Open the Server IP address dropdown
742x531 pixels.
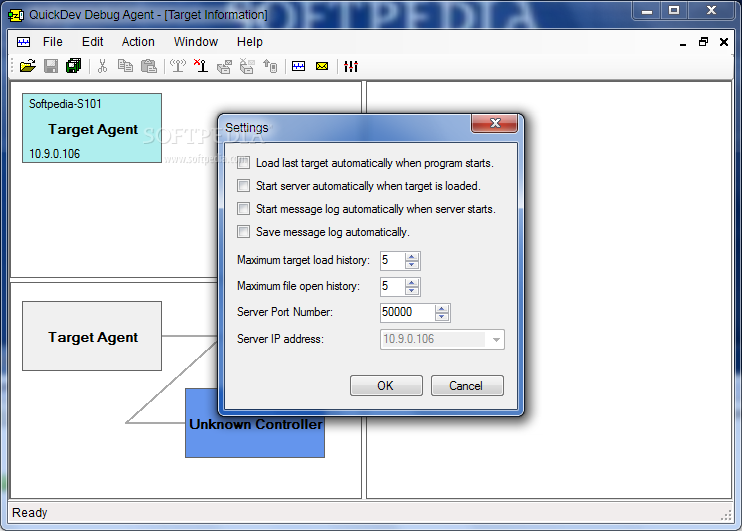pyautogui.click(x=496, y=339)
